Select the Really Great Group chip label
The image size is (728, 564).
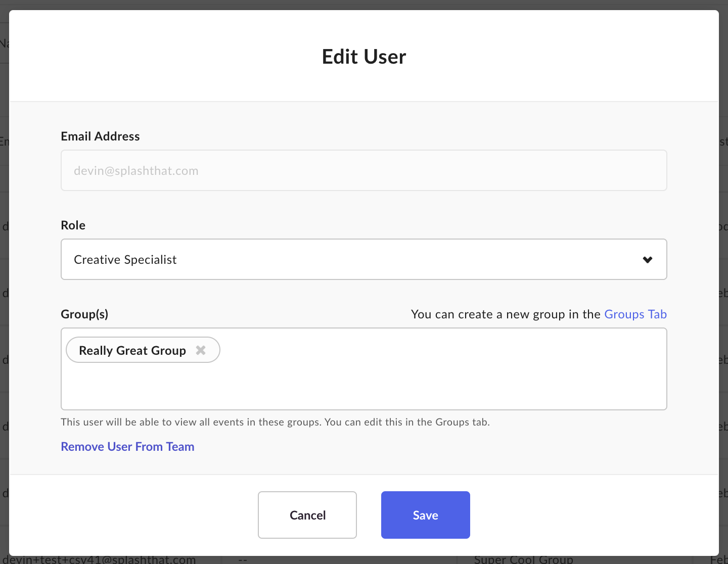pos(132,350)
